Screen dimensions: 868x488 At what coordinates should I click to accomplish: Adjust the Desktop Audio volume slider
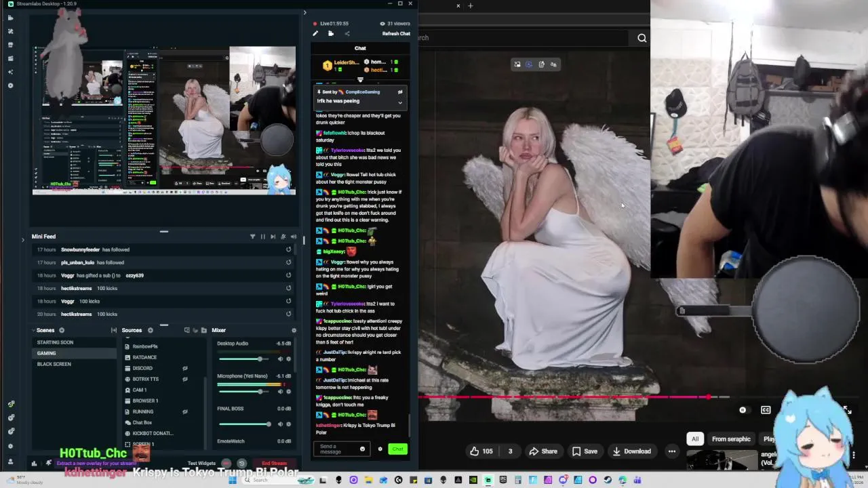pyautogui.click(x=245, y=359)
